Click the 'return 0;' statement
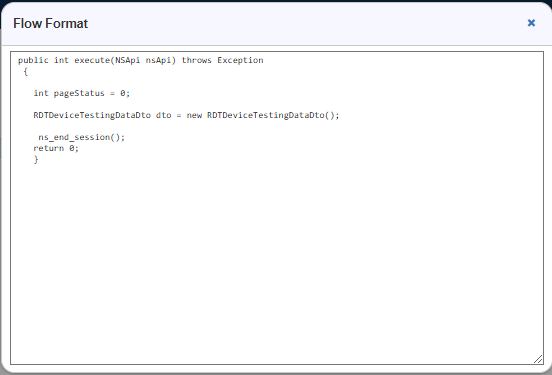This screenshot has height=375, width=552. 56,148
